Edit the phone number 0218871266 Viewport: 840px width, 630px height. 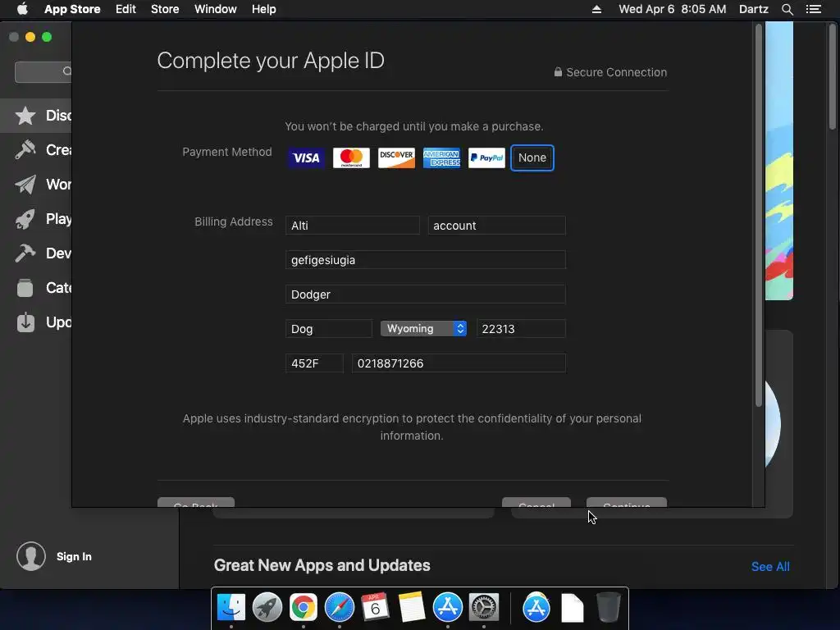pyautogui.click(x=459, y=363)
